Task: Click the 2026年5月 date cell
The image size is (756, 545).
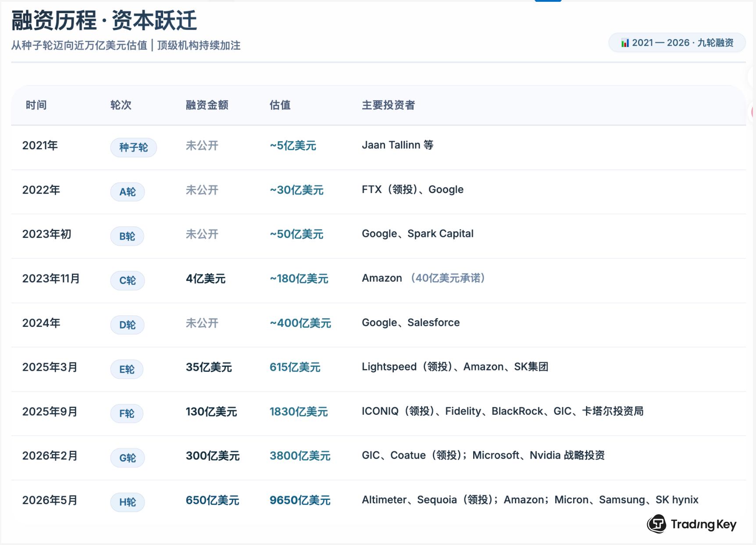Action: (50, 500)
